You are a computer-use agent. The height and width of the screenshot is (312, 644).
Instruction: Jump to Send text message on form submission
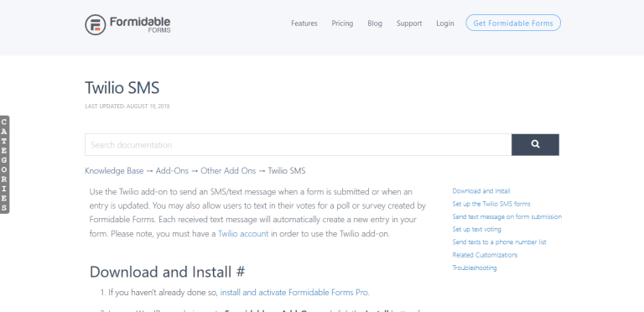pos(507,216)
